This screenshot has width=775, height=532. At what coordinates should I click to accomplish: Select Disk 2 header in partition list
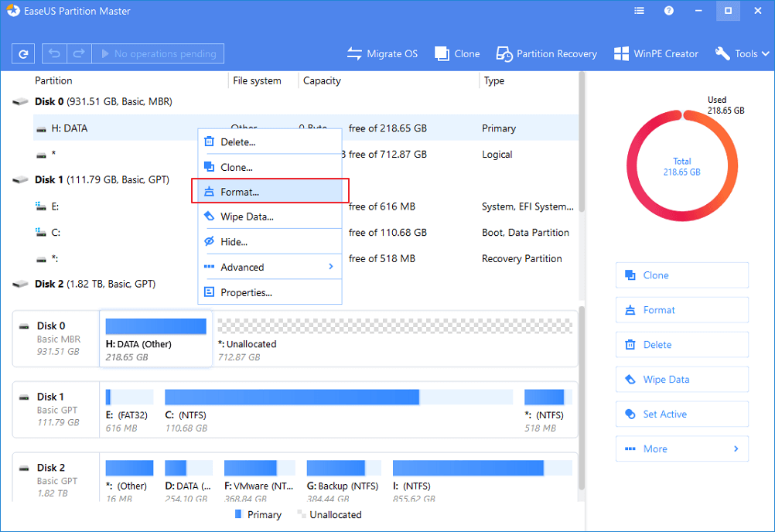pos(95,284)
